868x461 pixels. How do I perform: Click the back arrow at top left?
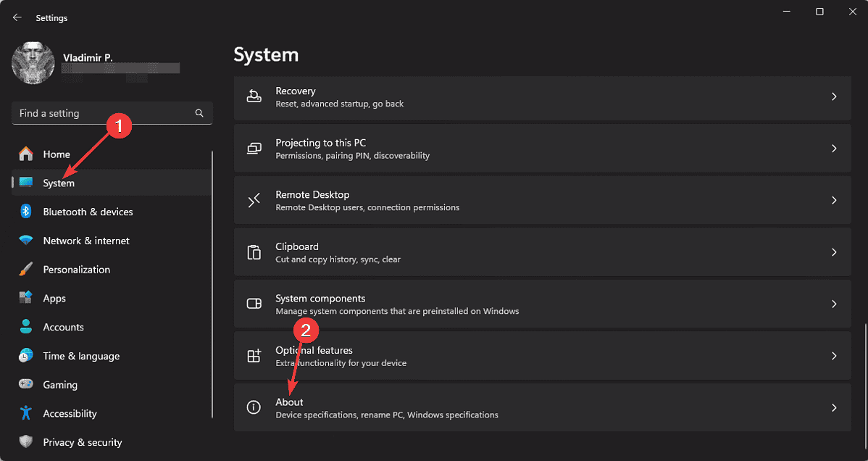coord(17,17)
